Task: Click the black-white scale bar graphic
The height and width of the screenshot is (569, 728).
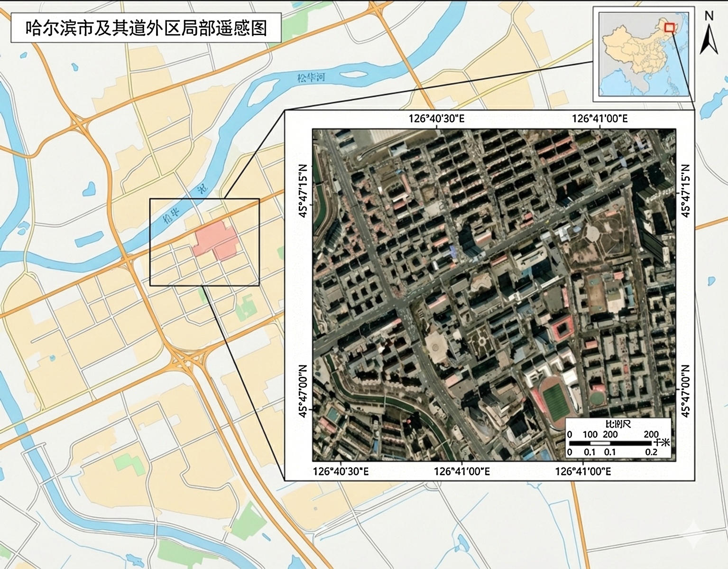Action: coord(610,443)
